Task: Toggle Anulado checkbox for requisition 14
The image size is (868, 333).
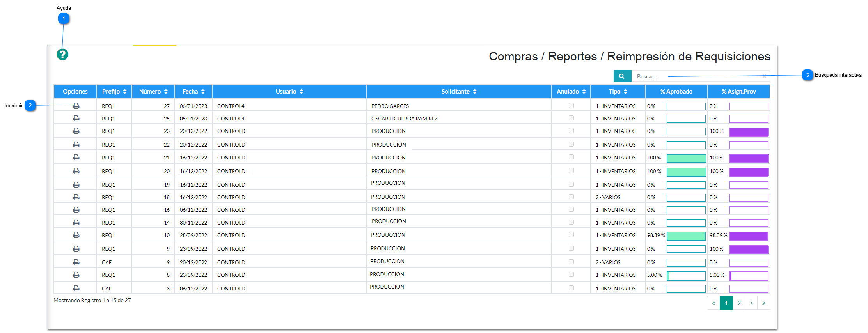Action: 571,222
